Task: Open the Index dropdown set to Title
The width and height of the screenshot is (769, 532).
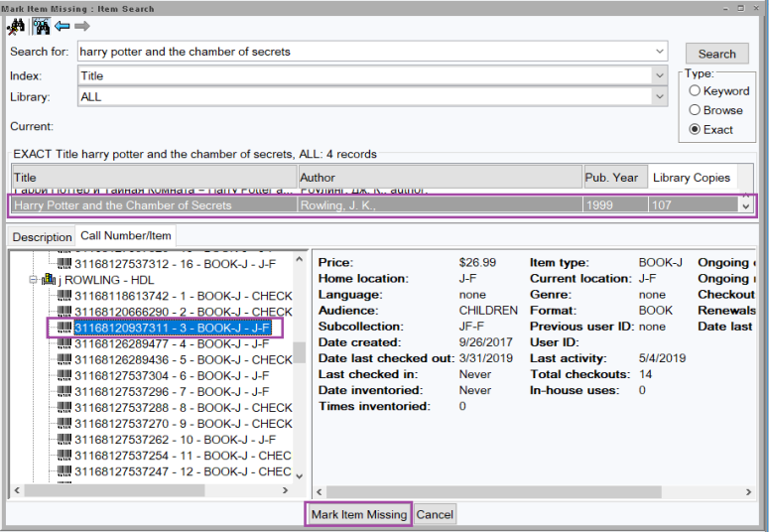Action: click(x=661, y=75)
